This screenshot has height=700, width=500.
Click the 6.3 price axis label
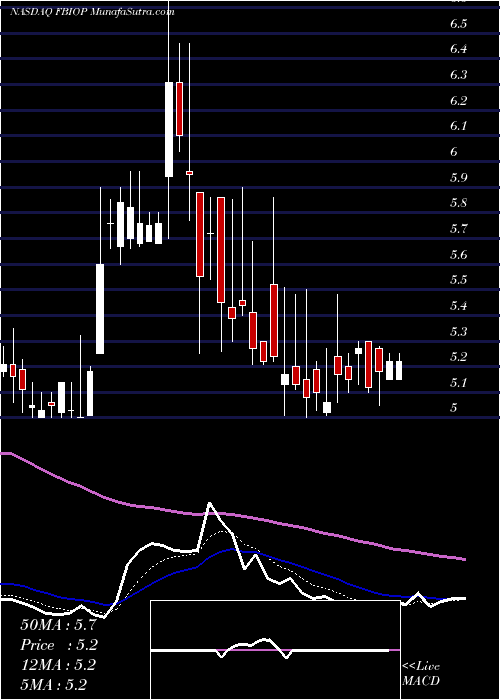click(459, 75)
